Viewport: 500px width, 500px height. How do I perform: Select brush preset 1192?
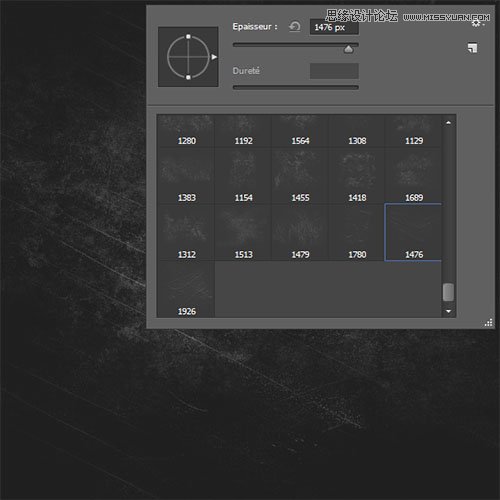click(243, 131)
